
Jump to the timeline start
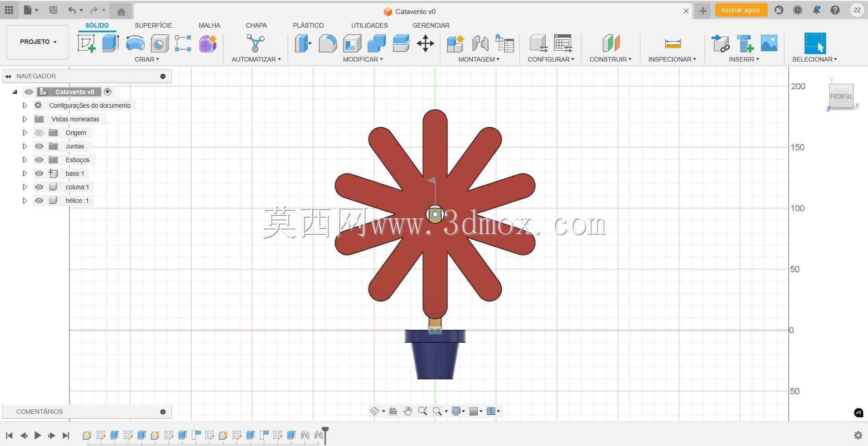[9, 436]
